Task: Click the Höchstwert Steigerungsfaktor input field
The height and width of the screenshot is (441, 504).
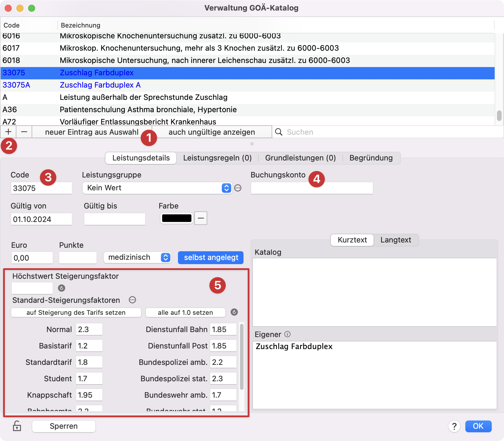Action: (32, 288)
